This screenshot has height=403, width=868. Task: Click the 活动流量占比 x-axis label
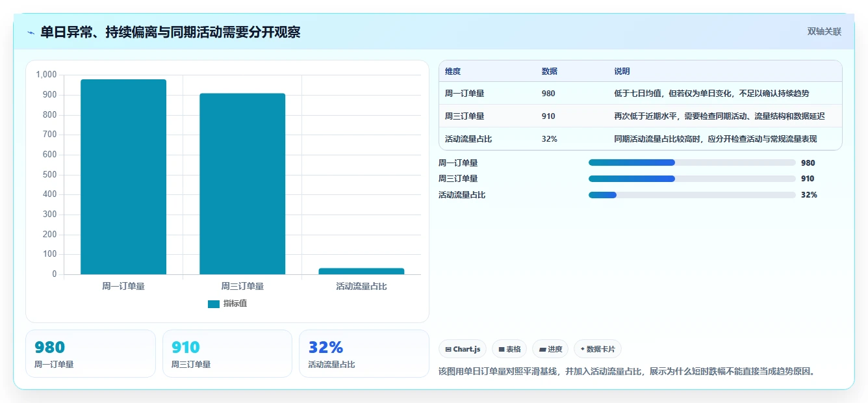361,286
